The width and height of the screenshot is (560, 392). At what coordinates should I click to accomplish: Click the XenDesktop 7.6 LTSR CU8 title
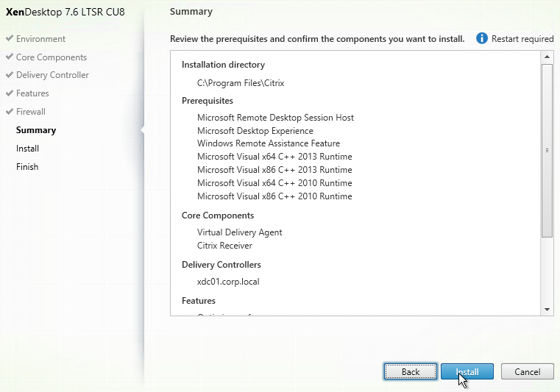pyautogui.click(x=65, y=13)
